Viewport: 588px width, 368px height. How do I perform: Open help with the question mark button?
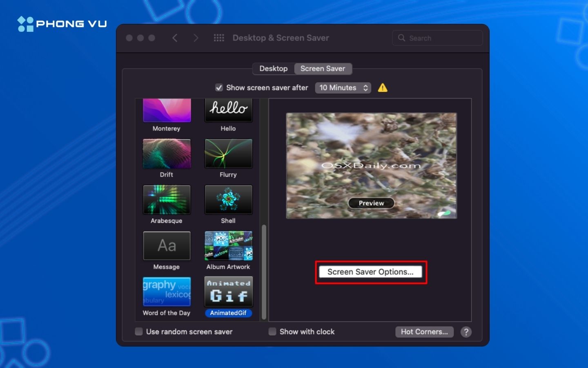(x=466, y=332)
